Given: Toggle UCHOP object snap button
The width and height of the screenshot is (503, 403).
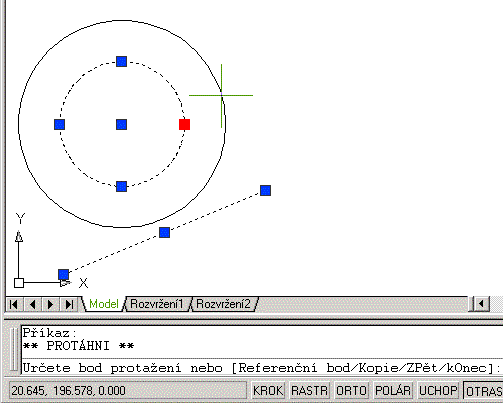Looking at the screenshot, I should point(438,390).
